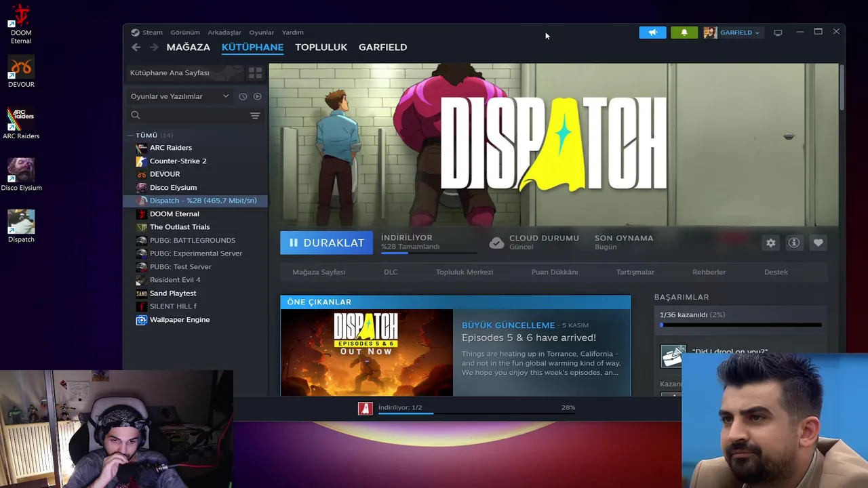
Task: Click the back navigation arrow in Steam
Action: click(136, 47)
